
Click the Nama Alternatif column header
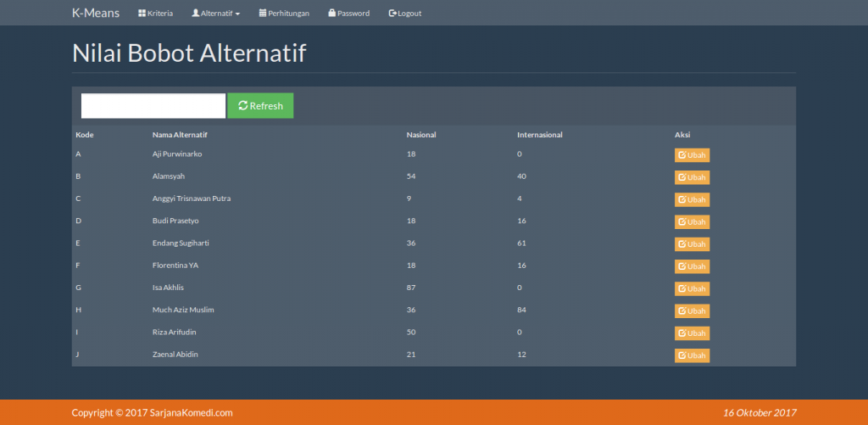(x=180, y=135)
